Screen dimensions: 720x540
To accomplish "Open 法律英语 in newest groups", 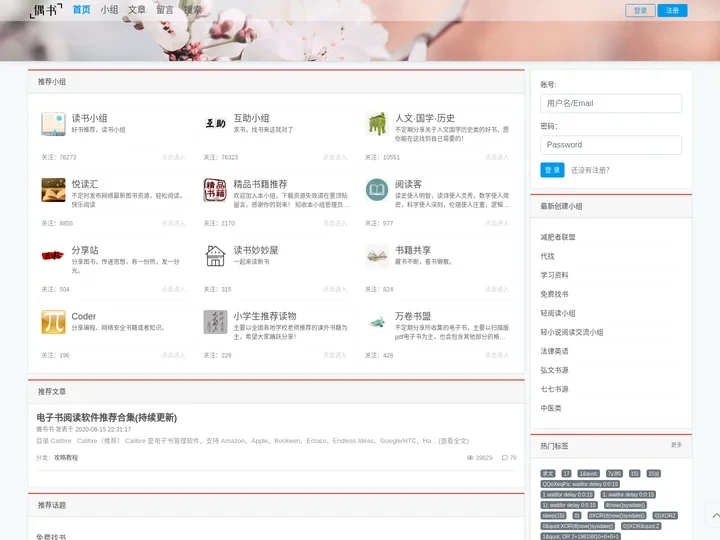I will point(554,351).
